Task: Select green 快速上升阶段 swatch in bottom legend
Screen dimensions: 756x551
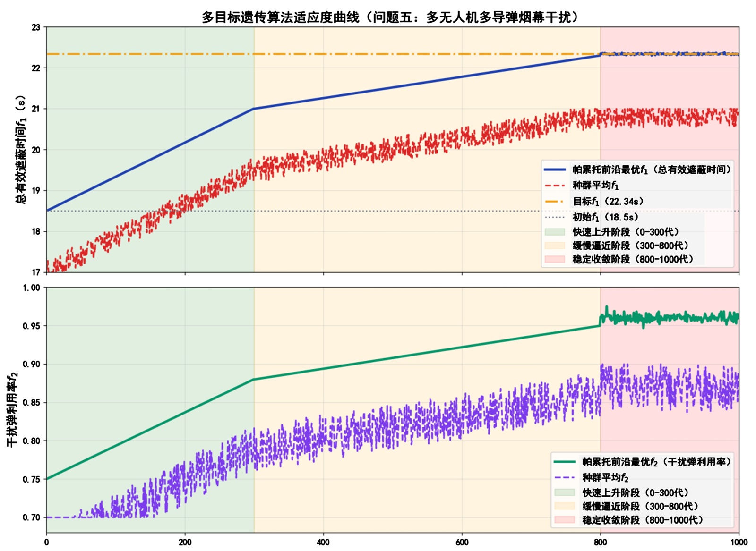Action: point(564,492)
